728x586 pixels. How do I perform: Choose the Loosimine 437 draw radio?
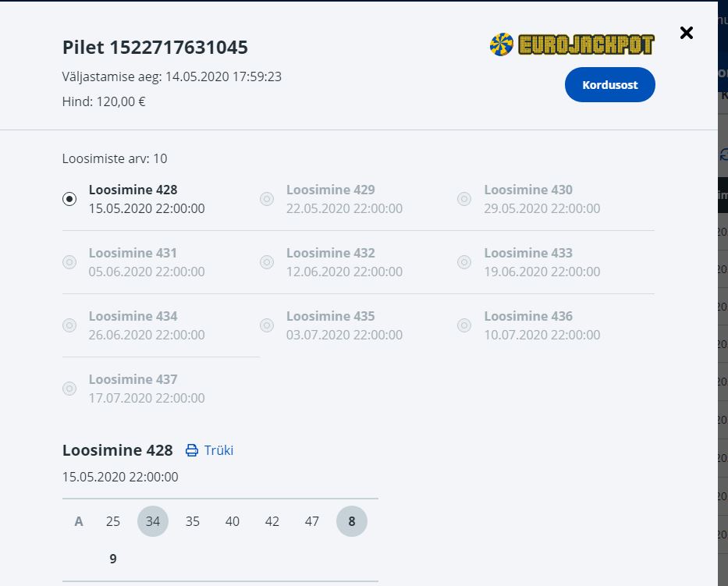click(69, 389)
